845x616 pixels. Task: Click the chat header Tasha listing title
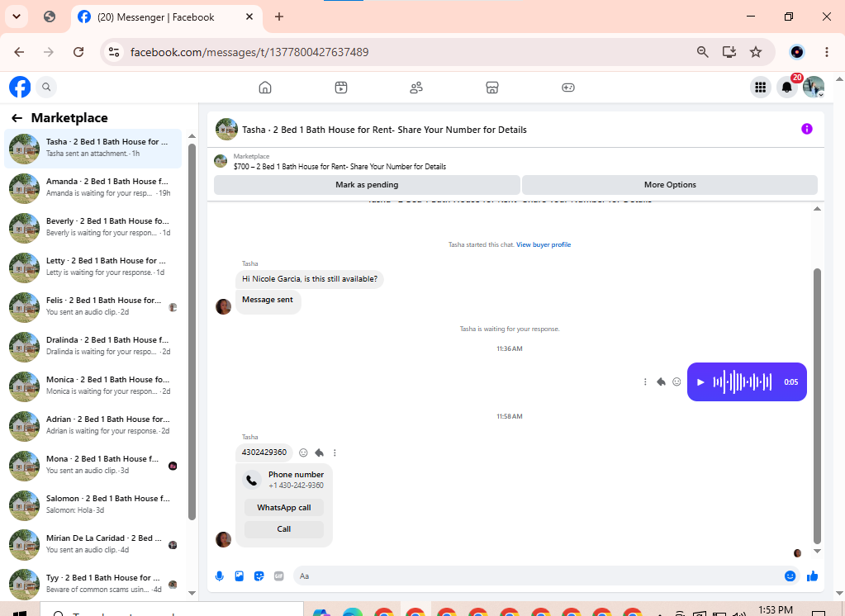click(384, 130)
